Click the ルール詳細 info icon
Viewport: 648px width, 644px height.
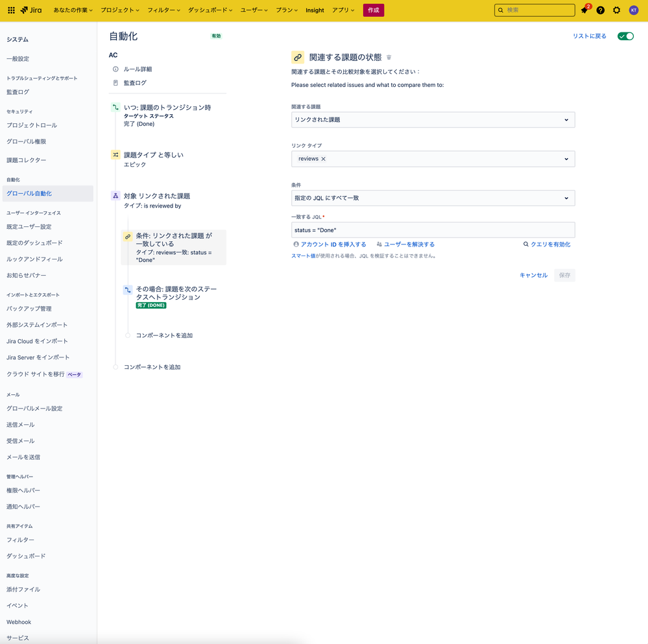pos(115,69)
